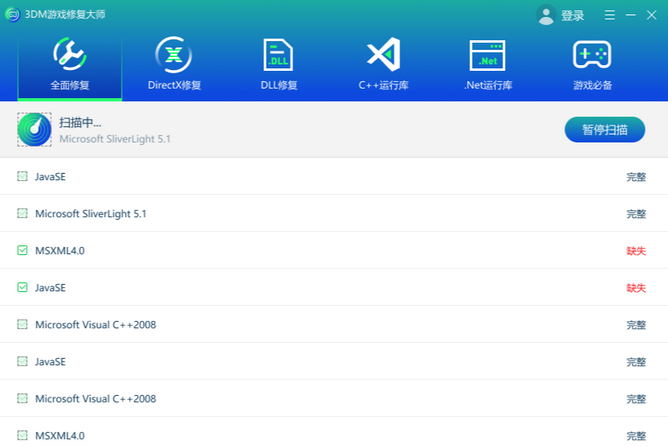The image size is (668, 446).
Task: Click the red 缺失 status for MSXML4.0
Action: (x=635, y=251)
